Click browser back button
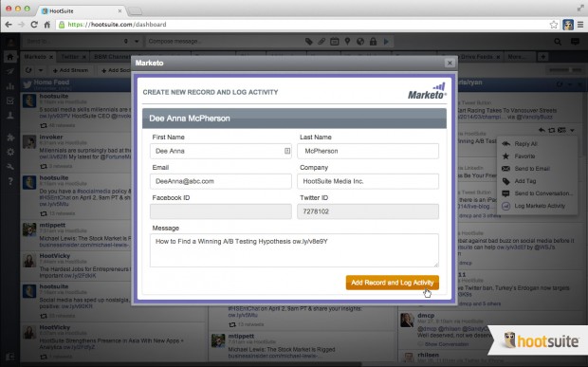588x367 pixels. tap(9, 25)
